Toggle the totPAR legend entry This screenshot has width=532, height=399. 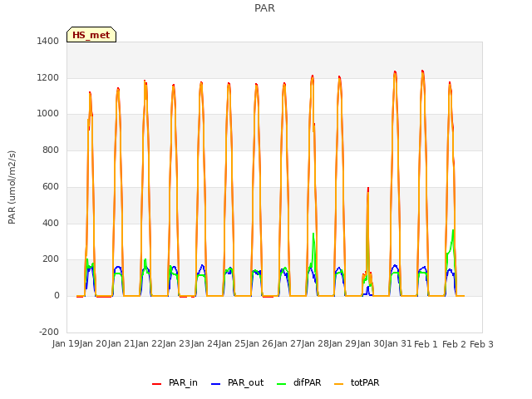357,382
